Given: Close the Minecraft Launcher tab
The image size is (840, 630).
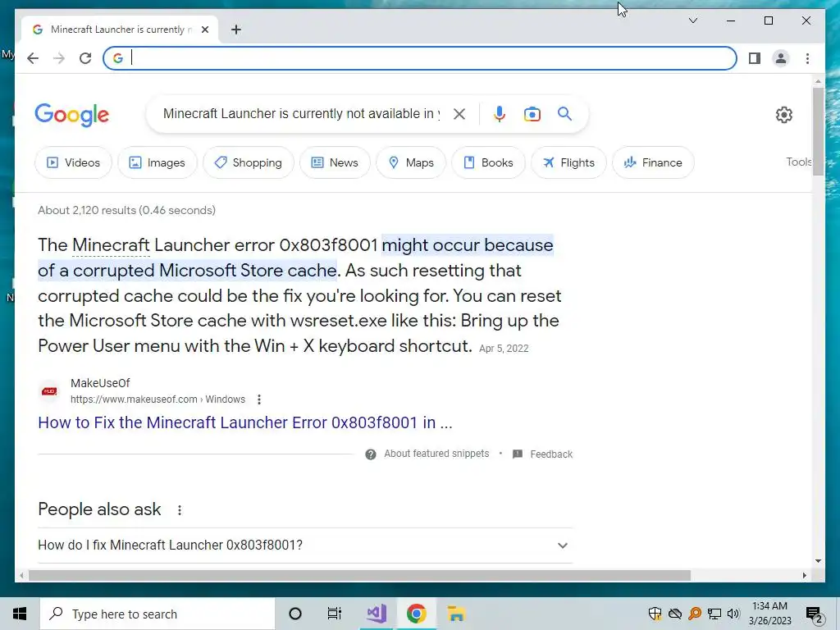Looking at the screenshot, I should (204, 30).
